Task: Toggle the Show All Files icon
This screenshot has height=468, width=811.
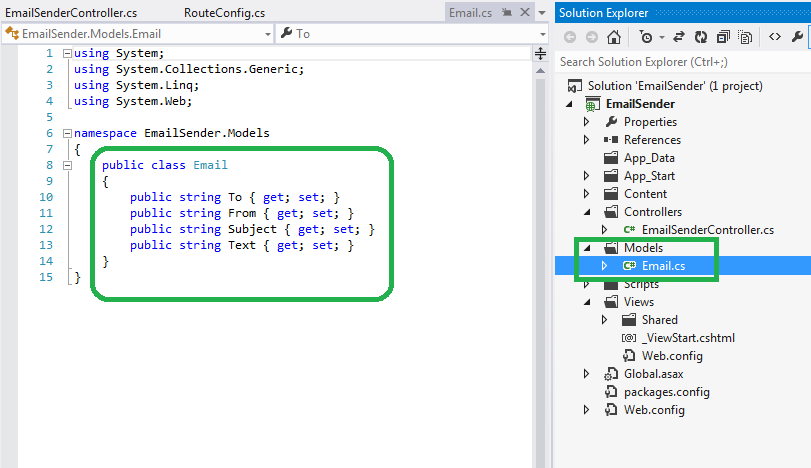Action: click(745, 37)
